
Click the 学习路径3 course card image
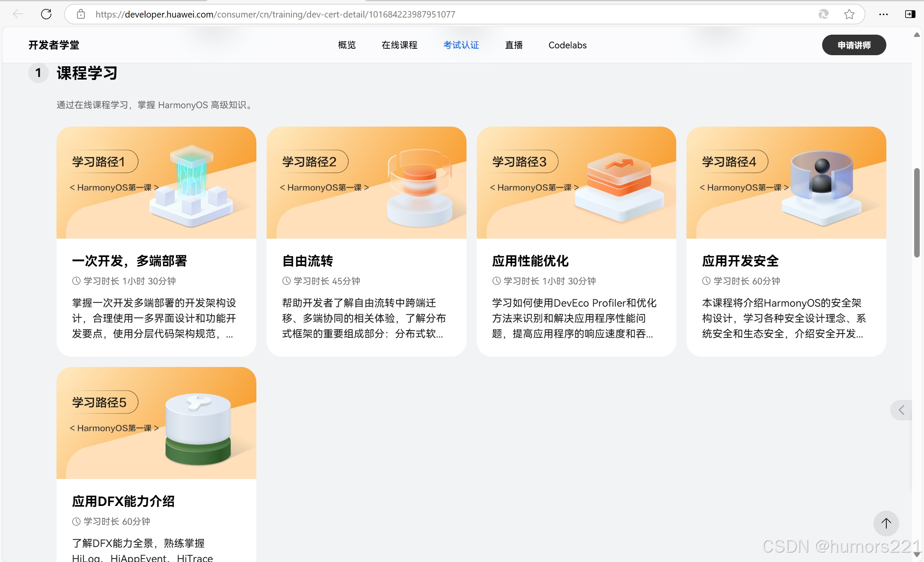tap(576, 183)
